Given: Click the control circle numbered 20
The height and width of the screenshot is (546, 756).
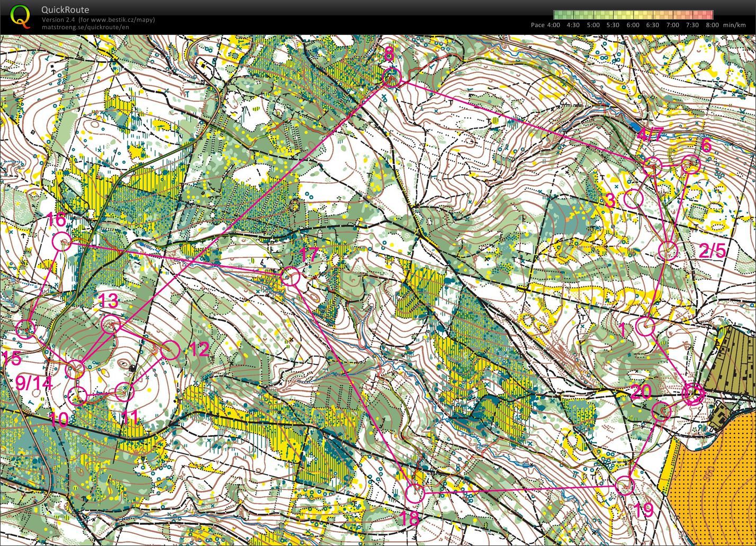Looking at the screenshot, I should click(661, 411).
